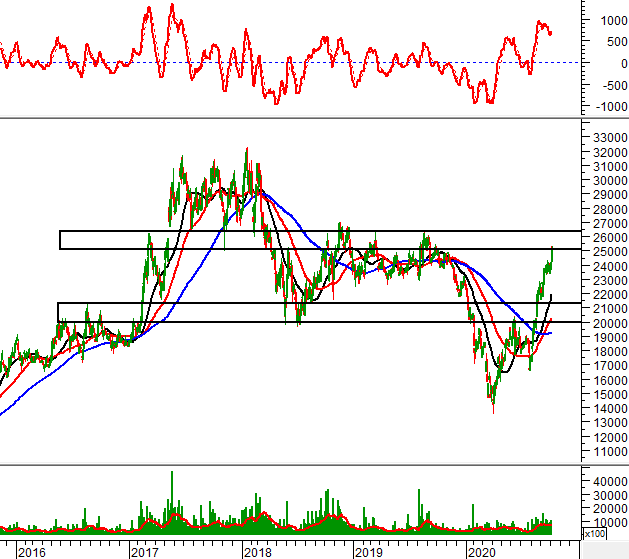Click the 40000 label on volume axis
The width and height of the screenshot is (629, 559).
610,481
